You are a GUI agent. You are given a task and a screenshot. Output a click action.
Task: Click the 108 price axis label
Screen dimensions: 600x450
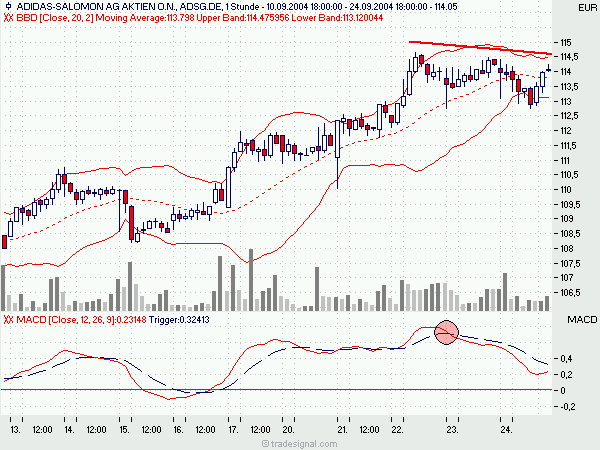(567, 248)
